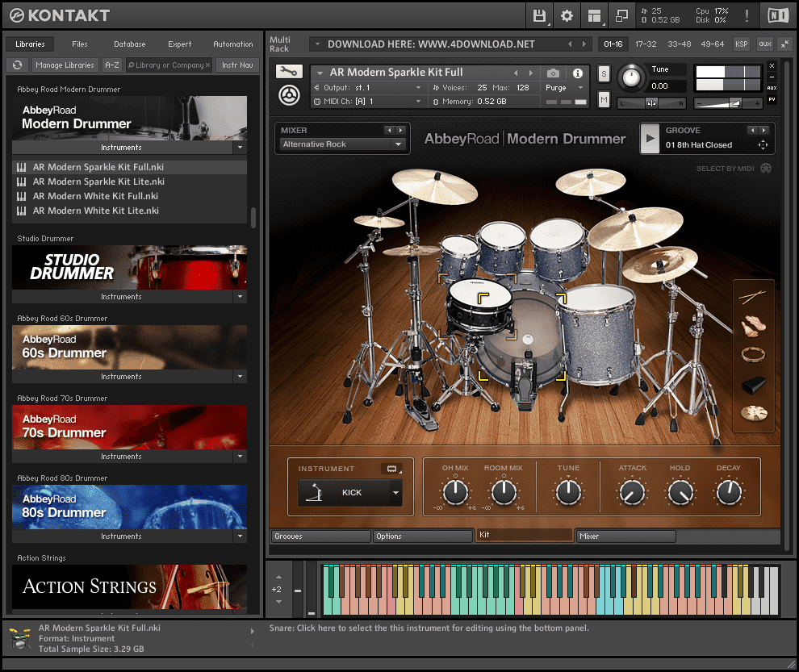This screenshot has width=799, height=672.
Task: Open the KICK instrument dropdown
Action: coord(395,493)
